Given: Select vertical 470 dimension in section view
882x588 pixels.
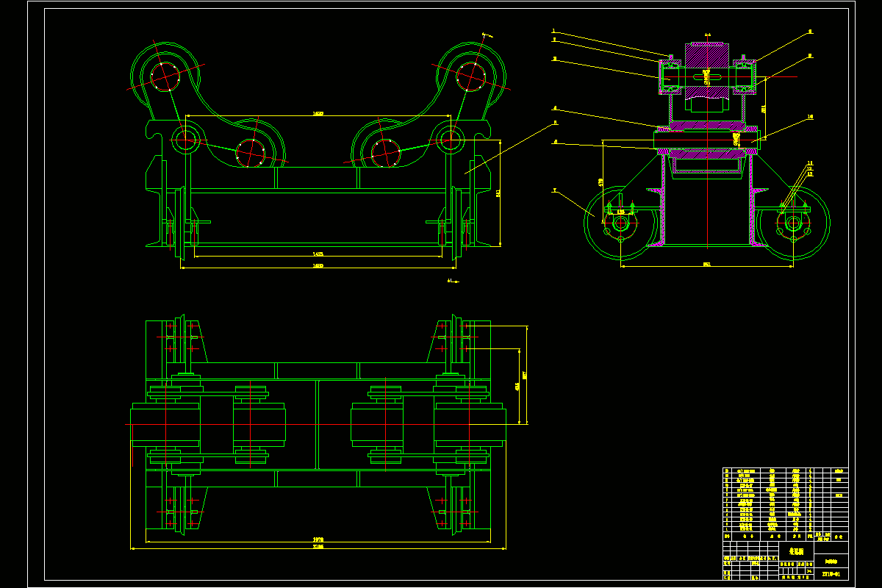Looking at the screenshot, I should [x=601, y=181].
